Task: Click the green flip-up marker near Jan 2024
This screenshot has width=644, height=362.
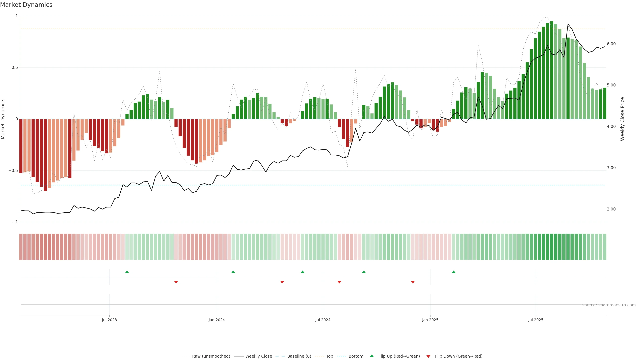Action: point(233,272)
